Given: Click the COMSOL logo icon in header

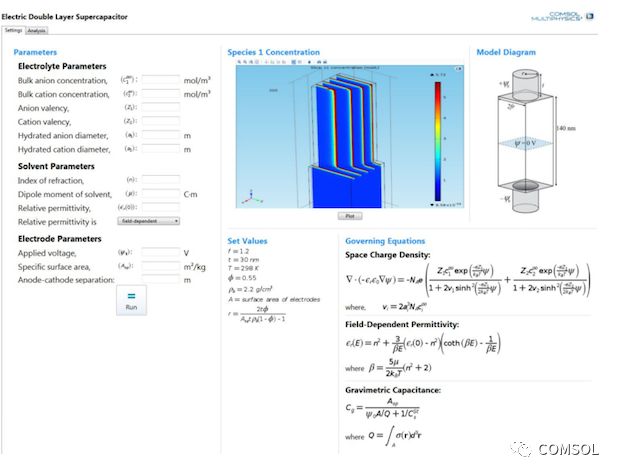Looking at the screenshot, I should [590, 16].
